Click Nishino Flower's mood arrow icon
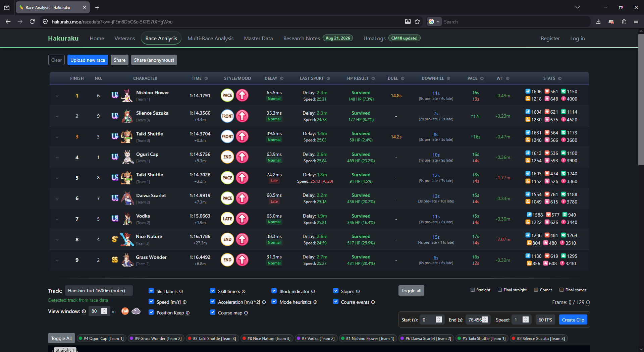The height and width of the screenshot is (352, 644). coord(242,96)
